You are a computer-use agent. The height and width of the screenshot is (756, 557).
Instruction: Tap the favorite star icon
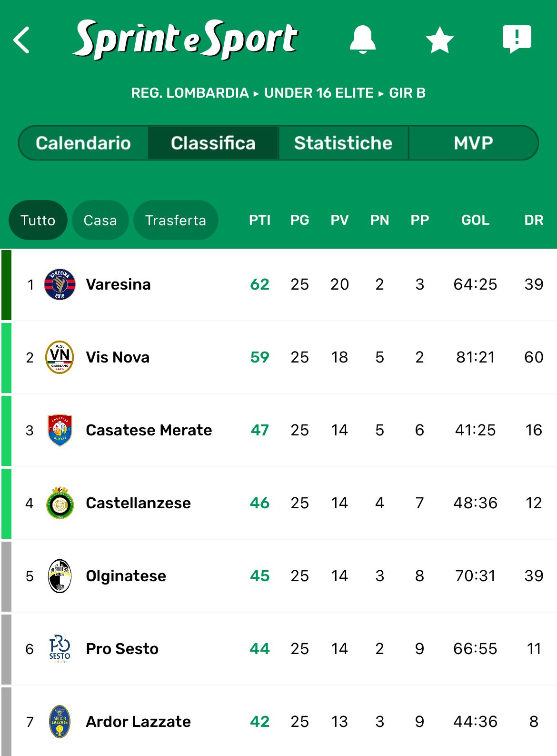click(439, 40)
